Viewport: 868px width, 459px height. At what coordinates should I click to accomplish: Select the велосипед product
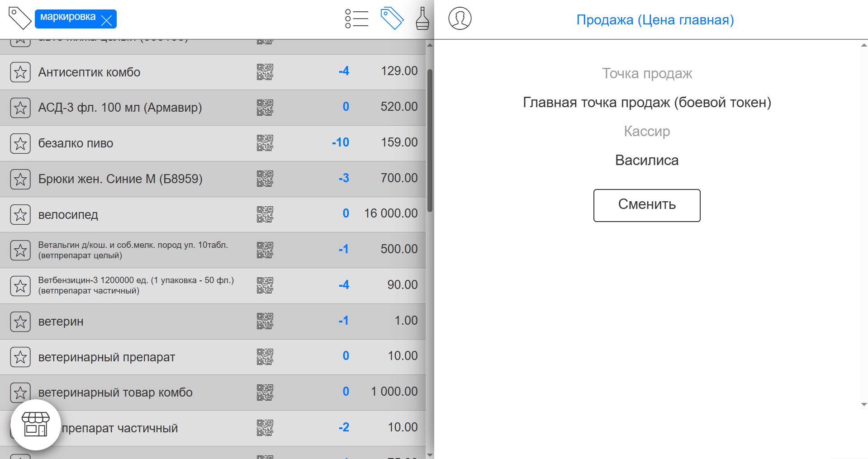68,215
